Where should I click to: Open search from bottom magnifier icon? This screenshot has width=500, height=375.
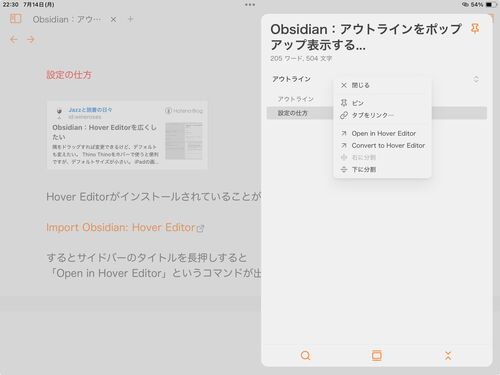click(x=305, y=356)
